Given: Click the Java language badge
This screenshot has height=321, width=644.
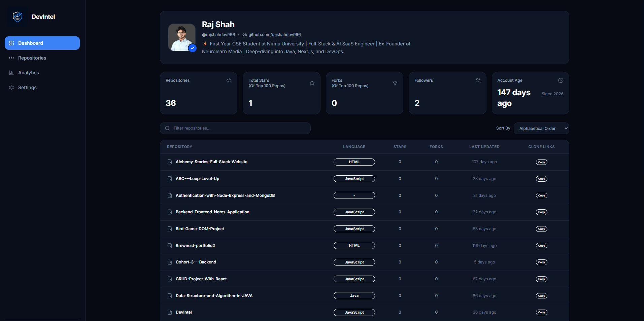Looking at the screenshot, I should pyautogui.click(x=354, y=296).
